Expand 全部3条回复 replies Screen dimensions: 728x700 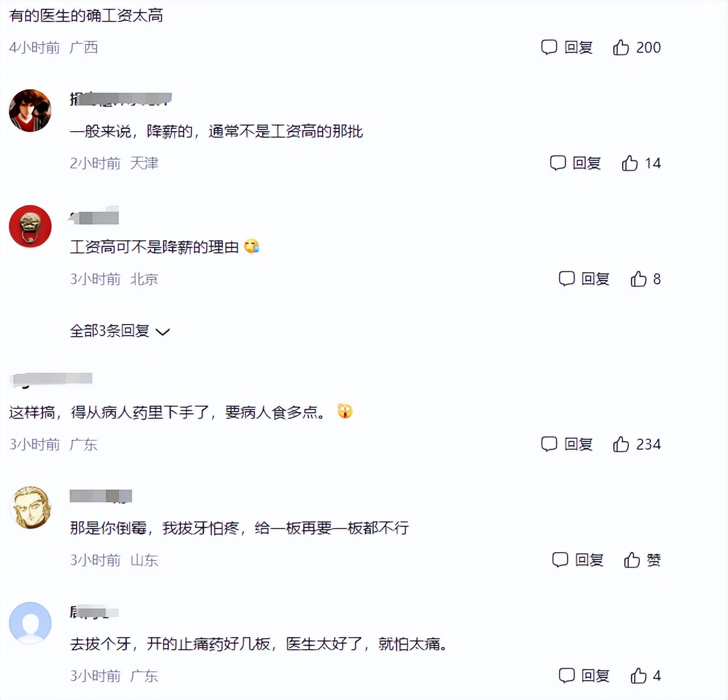(x=120, y=331)
